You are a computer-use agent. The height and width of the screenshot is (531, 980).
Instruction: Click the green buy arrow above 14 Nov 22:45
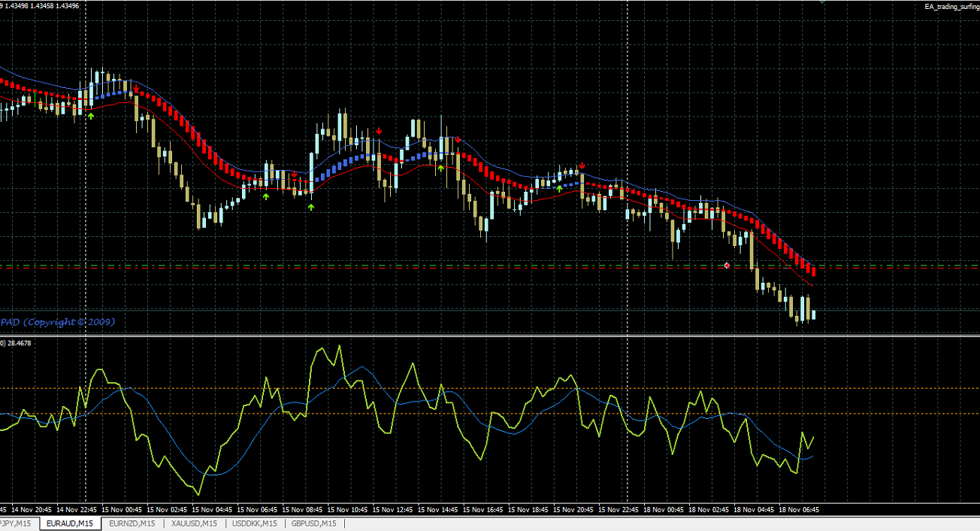point(91,116)
